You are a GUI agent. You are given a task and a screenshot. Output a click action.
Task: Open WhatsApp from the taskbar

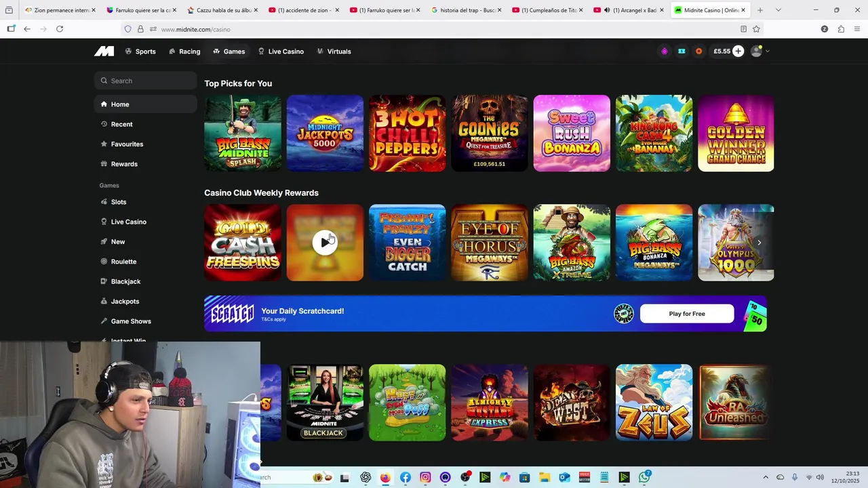pos(644,477)
